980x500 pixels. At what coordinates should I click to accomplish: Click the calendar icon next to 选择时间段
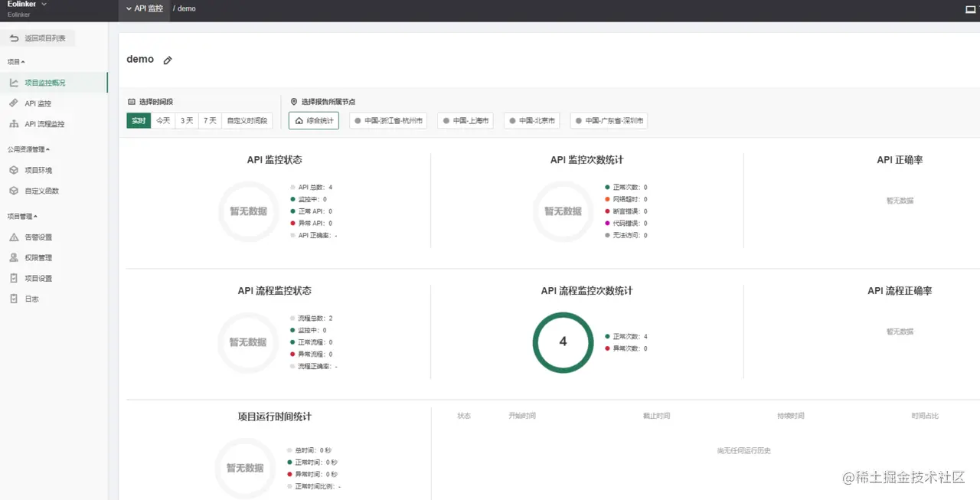[x=132, y=101]
